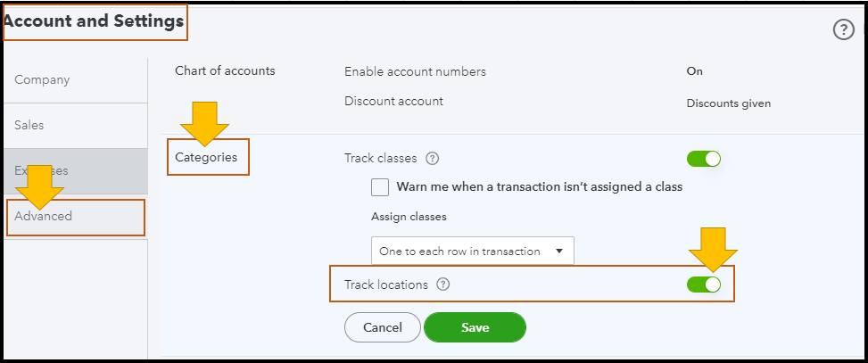Disable the Track locations switch
Image resolution: width=868 pixels, height=363 pixels.
click(703, 285)
